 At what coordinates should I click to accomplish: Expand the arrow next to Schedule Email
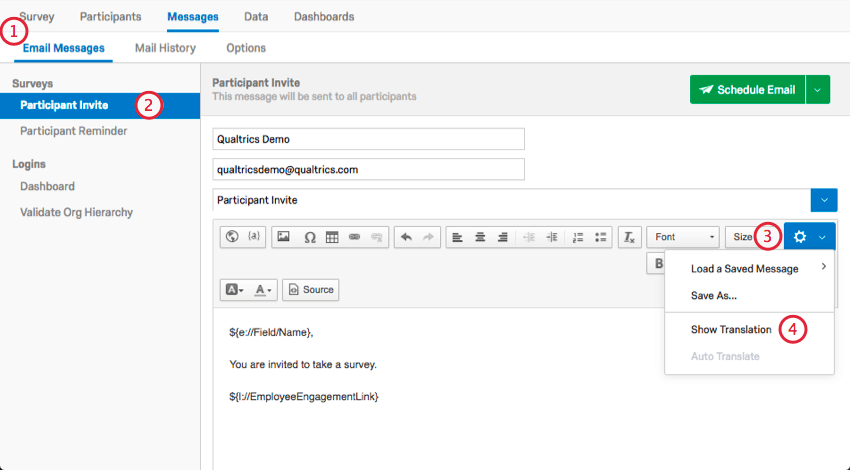tap(818, 89)
